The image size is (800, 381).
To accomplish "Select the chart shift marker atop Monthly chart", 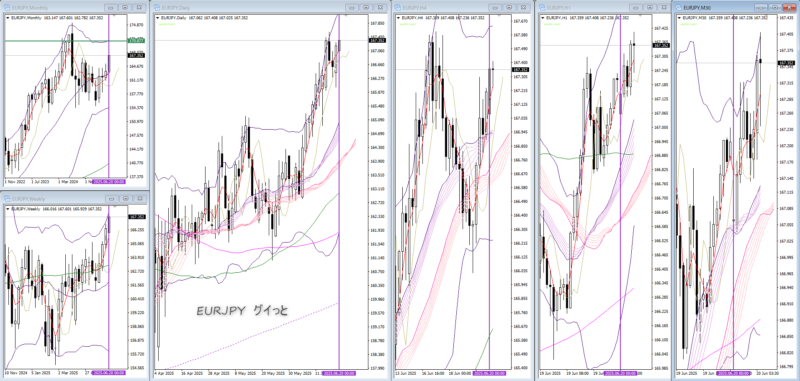I will (x=114, y=16).
